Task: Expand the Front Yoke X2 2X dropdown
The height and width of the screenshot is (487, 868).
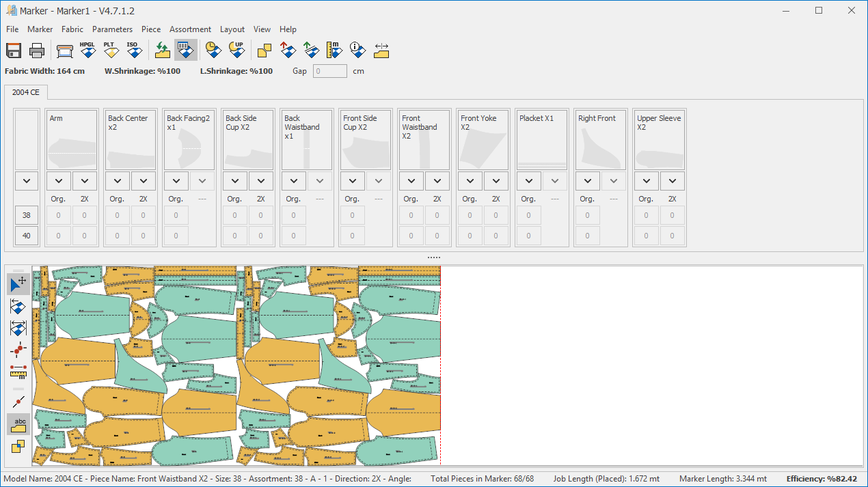Action: 496,181
